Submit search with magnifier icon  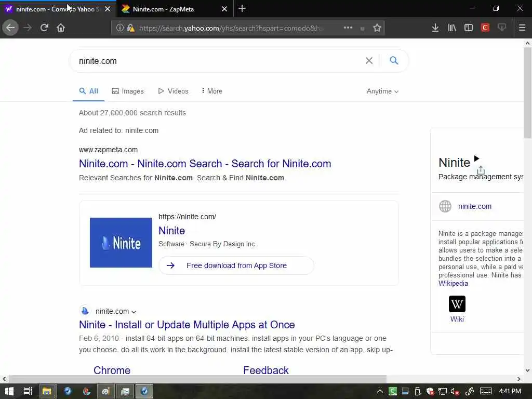click(394, 61)
